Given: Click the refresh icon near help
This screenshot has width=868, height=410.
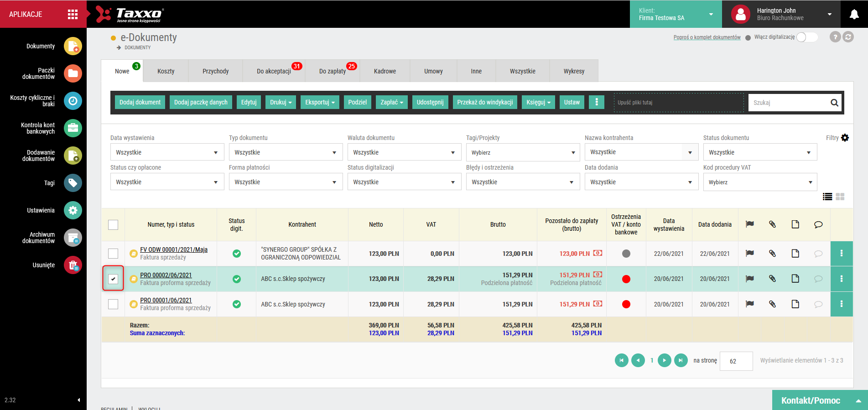Looking at the screenshot, I should [848, 37].
